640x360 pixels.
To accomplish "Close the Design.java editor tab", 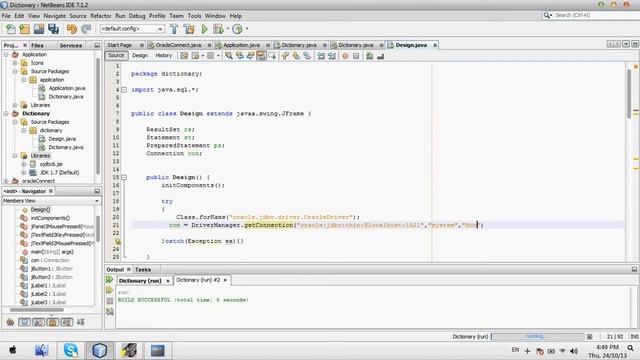I will click(435, 45).
